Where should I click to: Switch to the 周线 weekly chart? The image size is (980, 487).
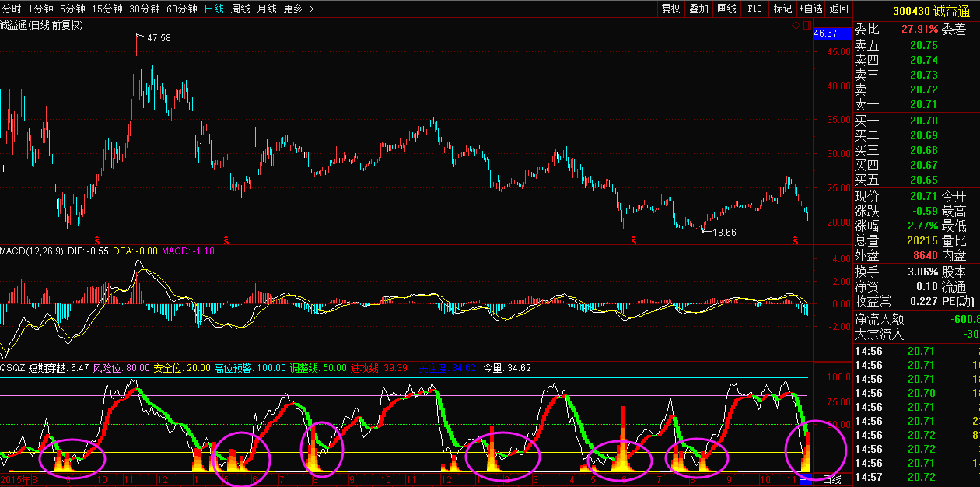click(x=240, y=9)
